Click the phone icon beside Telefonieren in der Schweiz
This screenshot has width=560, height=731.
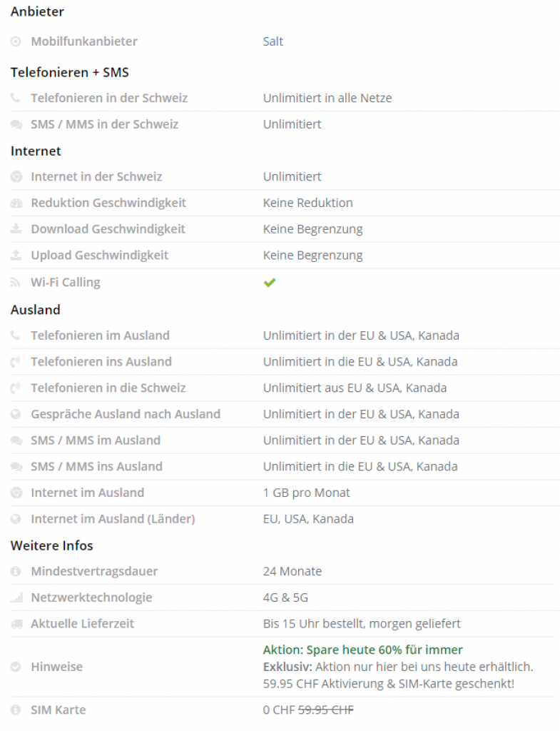tap(16, 98)
